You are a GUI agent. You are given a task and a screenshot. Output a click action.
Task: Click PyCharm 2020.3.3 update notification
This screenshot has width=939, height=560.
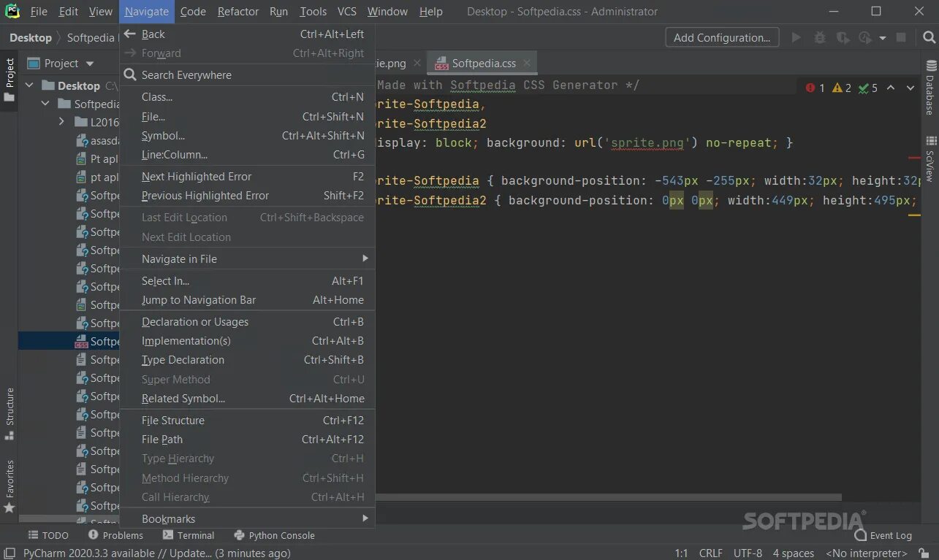point(156,553)
